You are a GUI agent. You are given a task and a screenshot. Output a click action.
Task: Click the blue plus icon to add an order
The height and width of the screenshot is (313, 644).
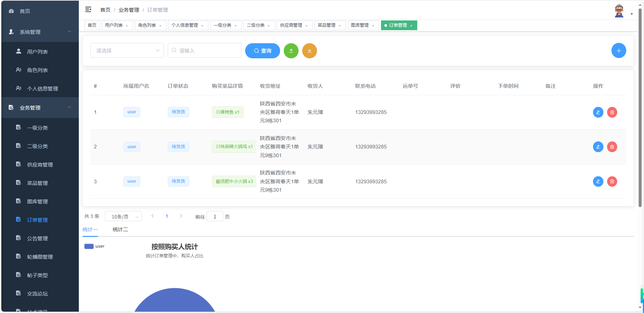coord(619,50)
